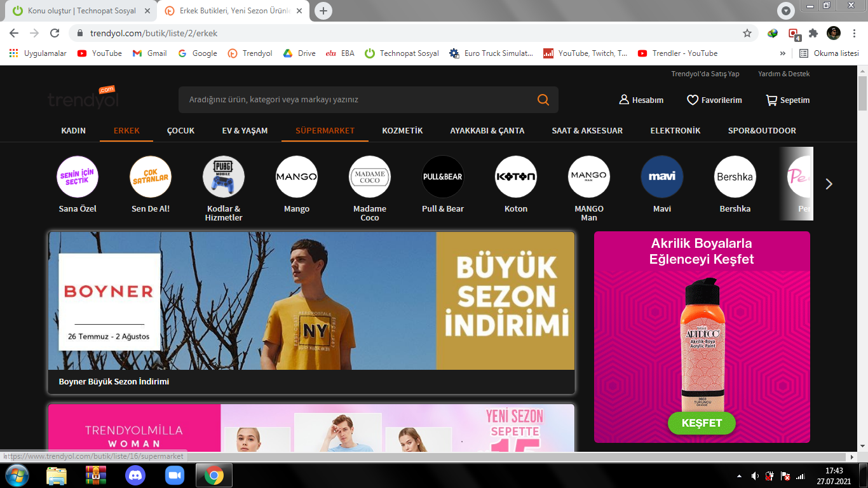Open the Artdeco acrylic paint ad image

tap(702, 337)
